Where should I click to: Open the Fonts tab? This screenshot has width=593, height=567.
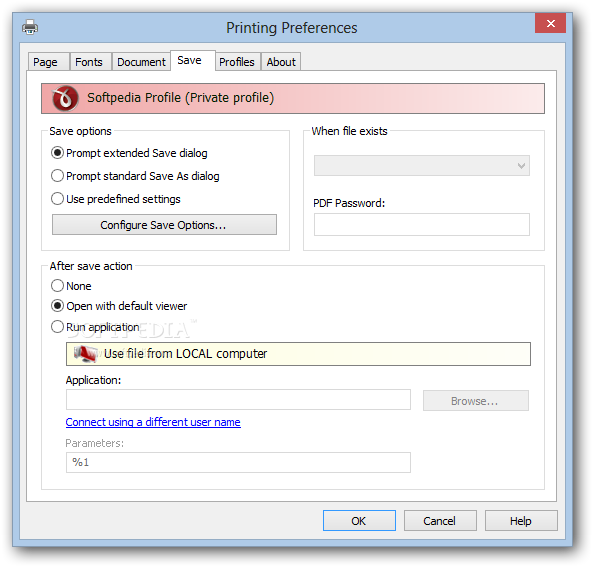(90, 62)
